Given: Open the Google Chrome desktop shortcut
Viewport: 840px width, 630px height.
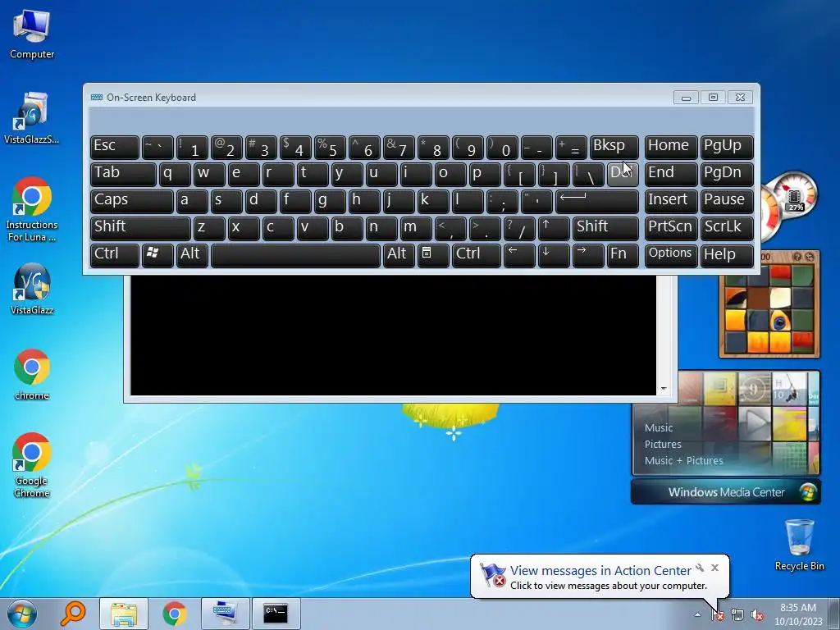Looking at the screenshot, I should pyautogui.click(x=32, y=465).
